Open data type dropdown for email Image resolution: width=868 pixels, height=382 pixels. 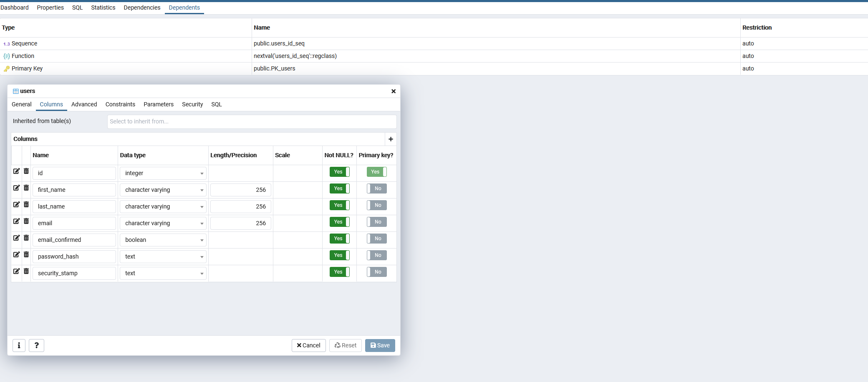163,223
